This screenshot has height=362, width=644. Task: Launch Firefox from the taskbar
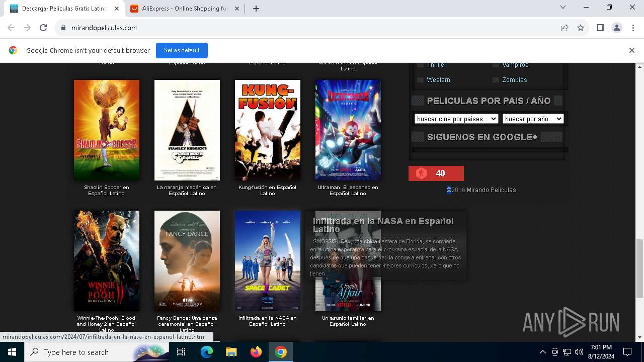pyautogui.click(x=256, y=352)
